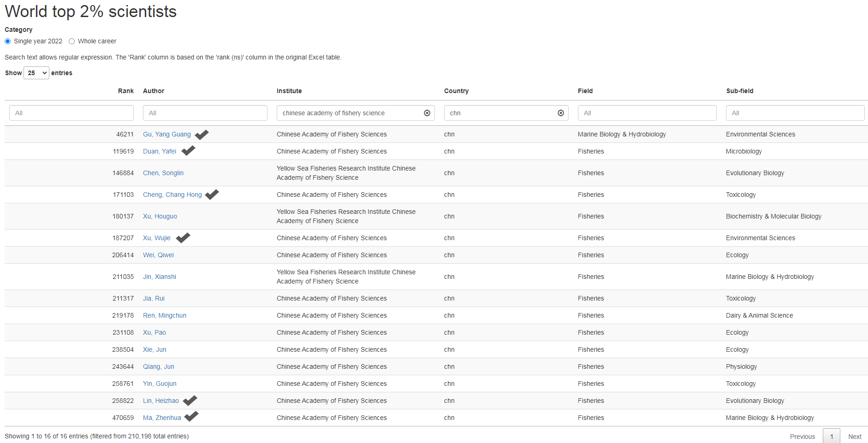
Task: Open the Show entries dropdown
Action: 36,73
